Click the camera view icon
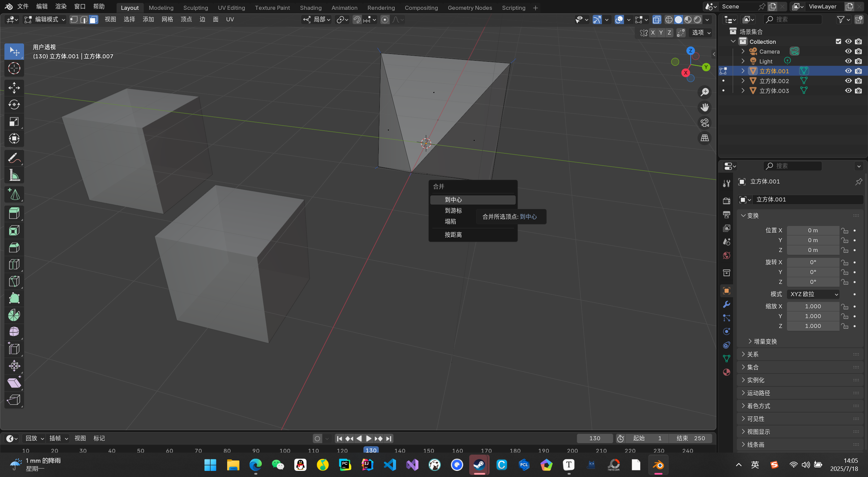Viewport: 868px width, 477px height. pos(705,123)
